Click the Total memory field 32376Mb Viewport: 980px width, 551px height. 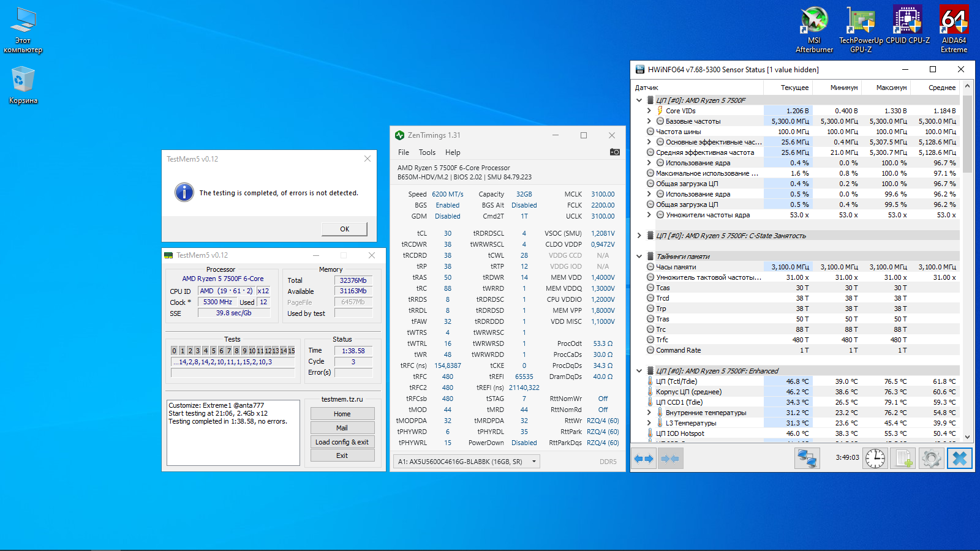click(353, 280)
